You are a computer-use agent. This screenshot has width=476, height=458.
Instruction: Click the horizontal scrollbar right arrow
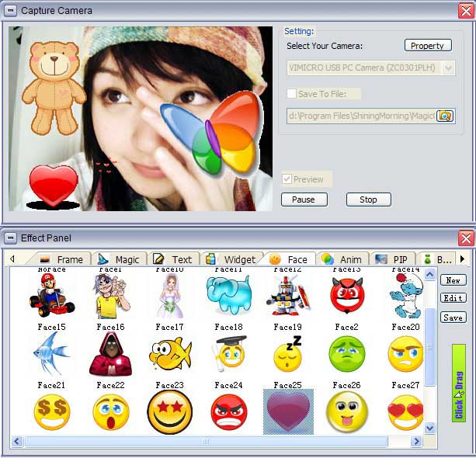point(416,441)
